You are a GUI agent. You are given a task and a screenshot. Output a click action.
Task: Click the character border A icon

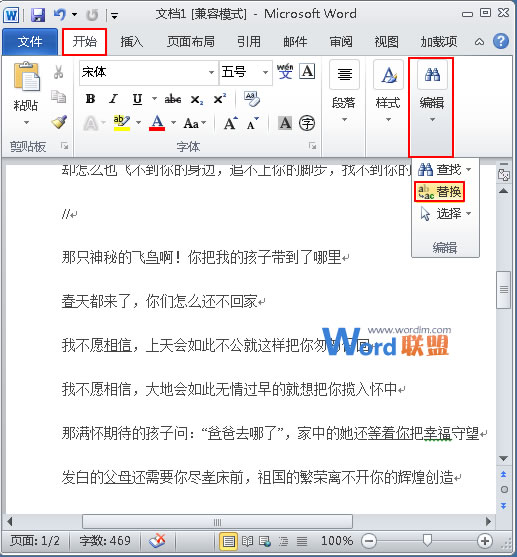click(x=307, y=71)
